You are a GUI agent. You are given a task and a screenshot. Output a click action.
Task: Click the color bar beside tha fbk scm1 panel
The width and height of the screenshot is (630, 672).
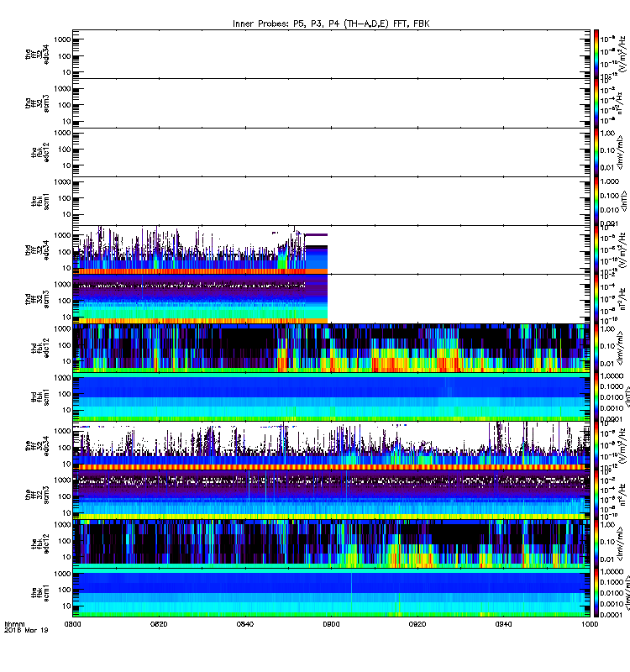(x=596, y=202)
